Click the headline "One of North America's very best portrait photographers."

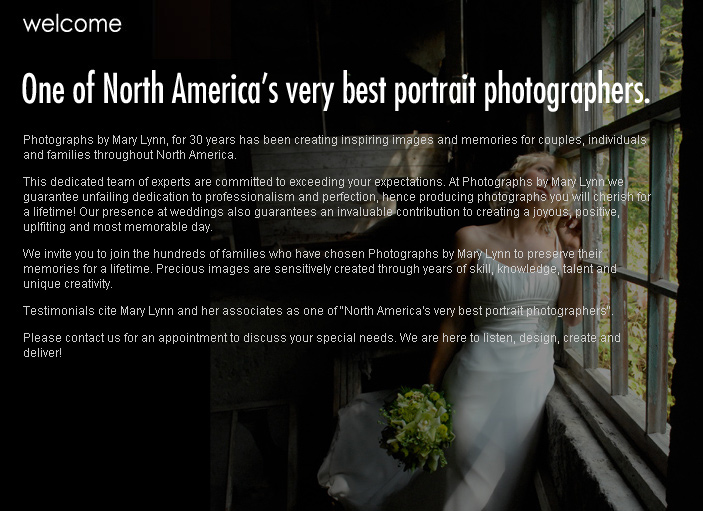pos(336,90)
